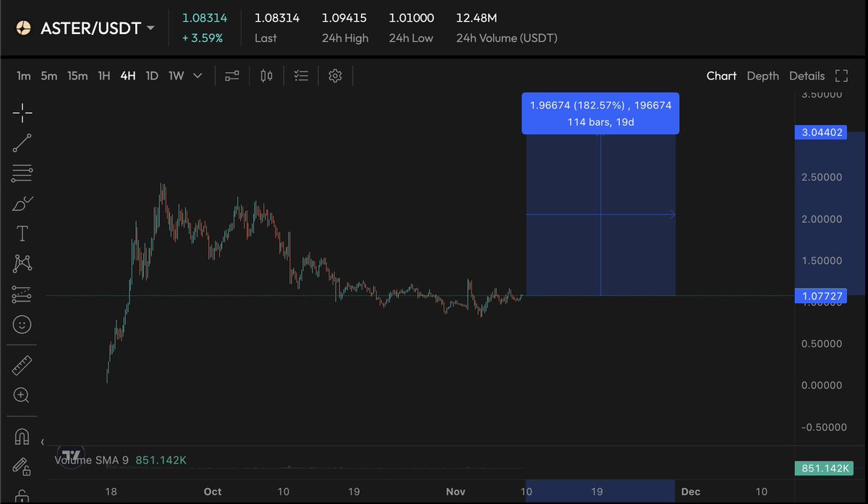Click the Volume SMA 9 indicator label
Viewport: 868px width, 504px height.
93,460
